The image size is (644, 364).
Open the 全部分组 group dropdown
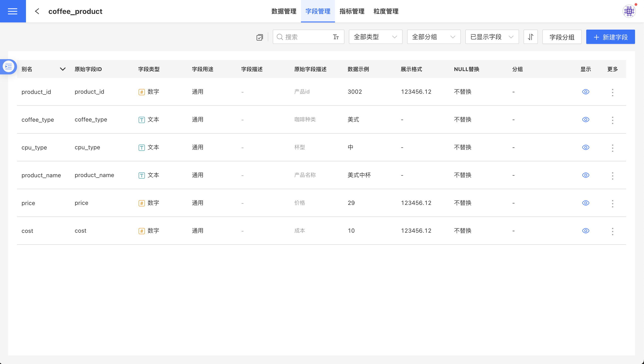tap(434, 37)
